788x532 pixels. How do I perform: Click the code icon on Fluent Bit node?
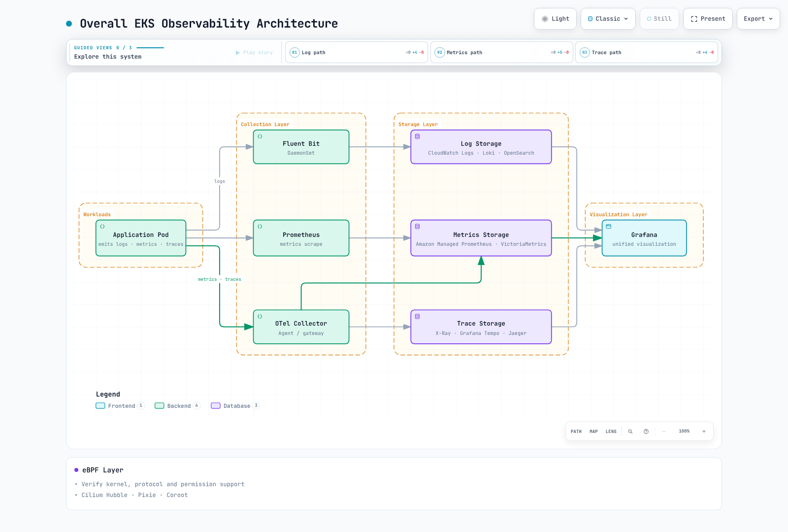click(260, 136)
